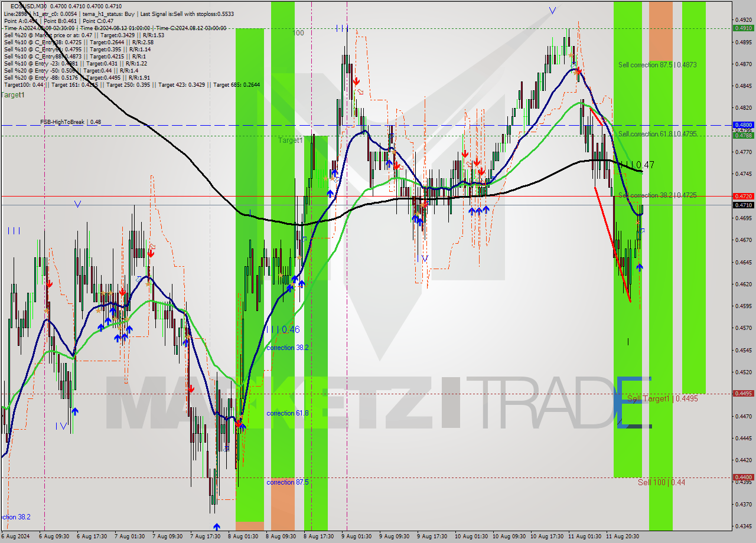Click the 'correction 61.8' blue label

[x=288, y=413]
